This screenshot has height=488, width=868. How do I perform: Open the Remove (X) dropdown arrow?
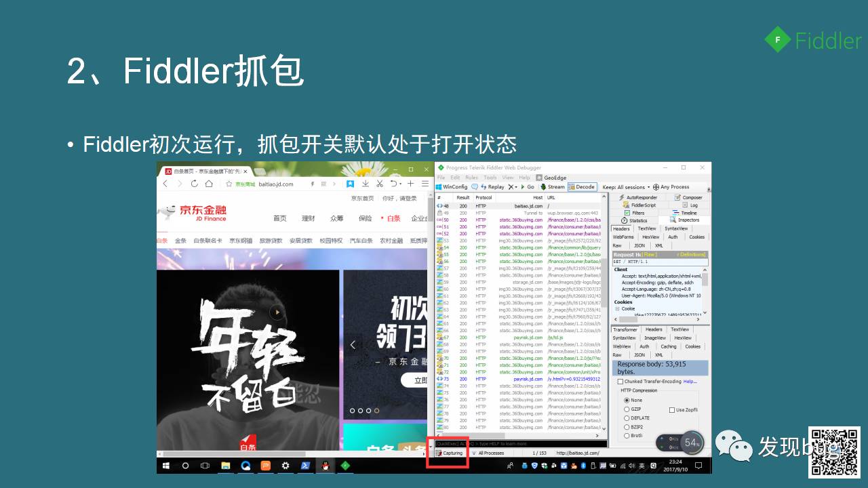tap(516, 187)
